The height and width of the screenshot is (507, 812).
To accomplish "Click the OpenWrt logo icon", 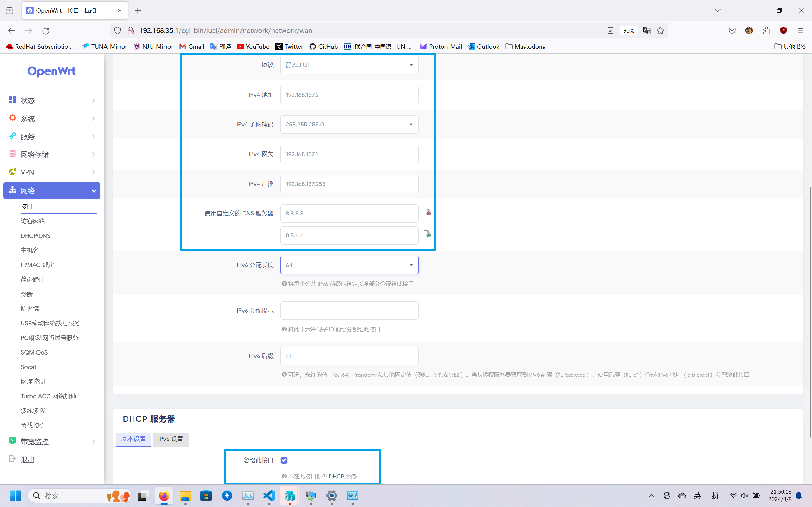I will tap(52, 71).
